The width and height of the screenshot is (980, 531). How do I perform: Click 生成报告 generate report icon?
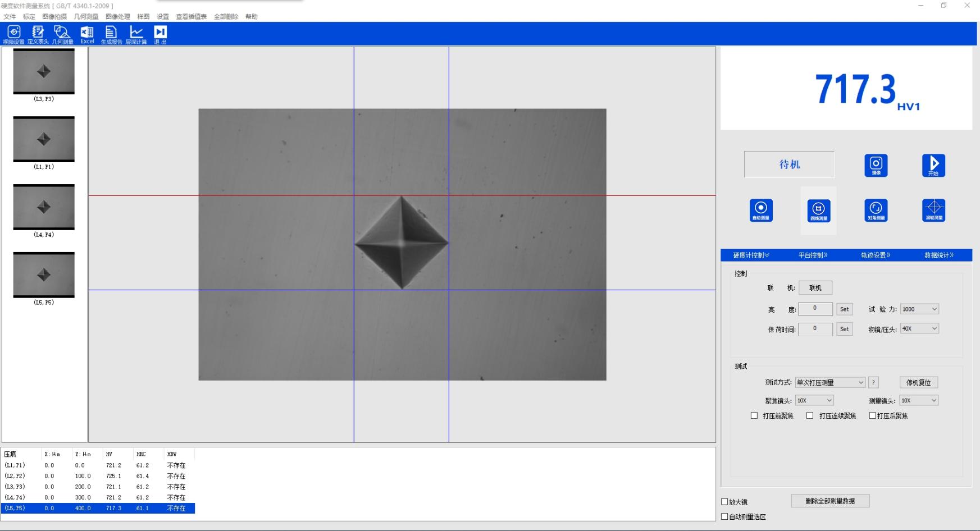[111, 34]
